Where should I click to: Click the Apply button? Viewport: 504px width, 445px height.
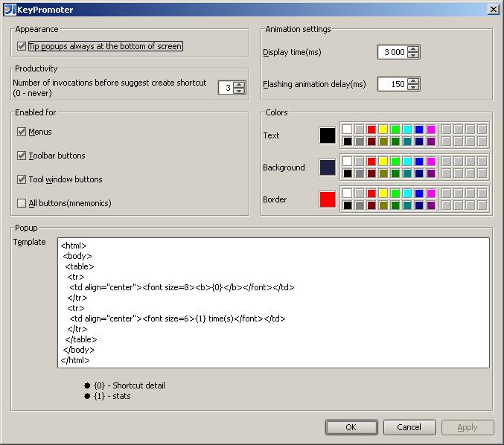click(x=468, y=427)
